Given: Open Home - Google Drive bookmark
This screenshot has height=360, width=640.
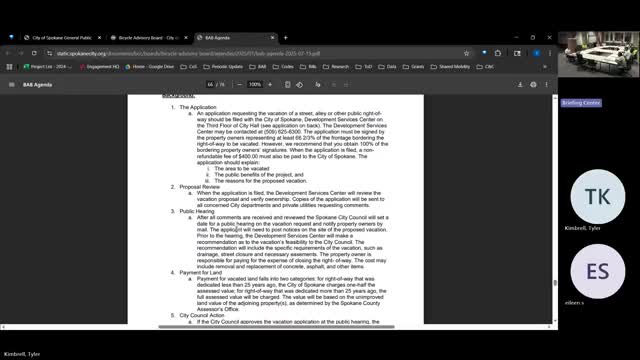Looking at the screenshot, I should (x=150, y=67).
